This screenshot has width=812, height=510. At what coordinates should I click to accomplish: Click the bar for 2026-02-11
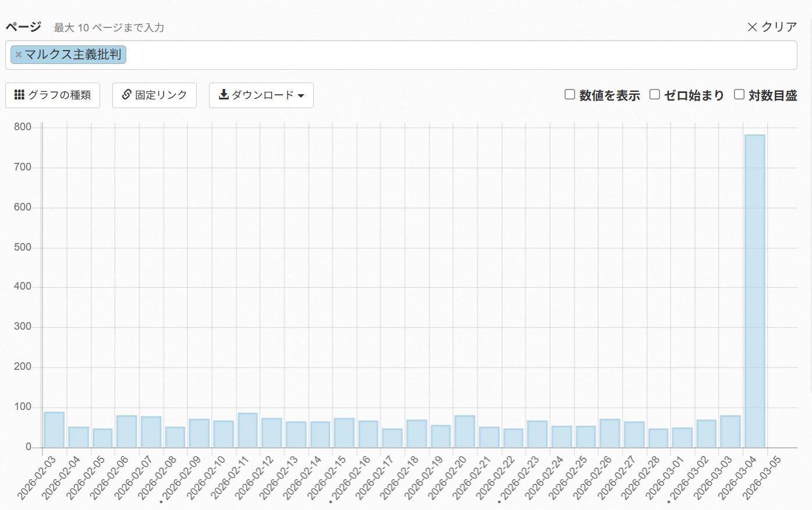click(247, 430)
